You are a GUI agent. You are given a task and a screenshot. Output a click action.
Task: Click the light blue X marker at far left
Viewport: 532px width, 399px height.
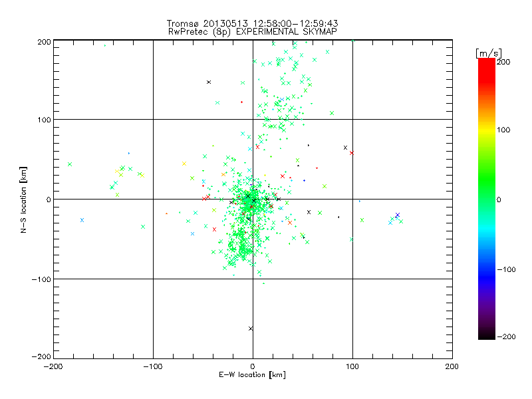click(82, 220)
